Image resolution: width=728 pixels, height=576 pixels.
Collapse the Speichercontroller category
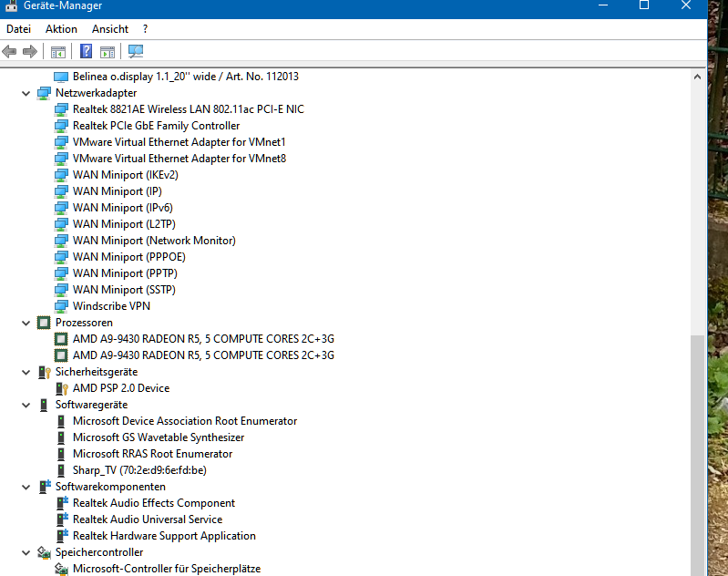[x=26, y=553]
